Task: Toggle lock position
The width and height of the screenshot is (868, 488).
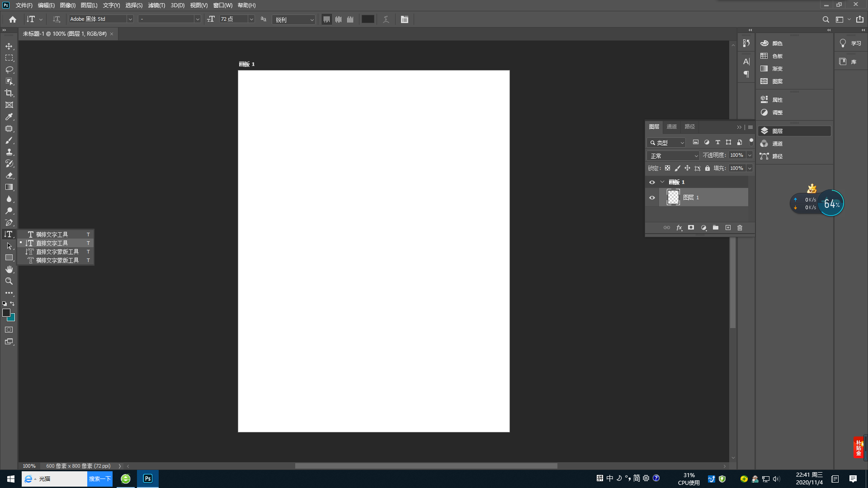Action: pos(687,168)
